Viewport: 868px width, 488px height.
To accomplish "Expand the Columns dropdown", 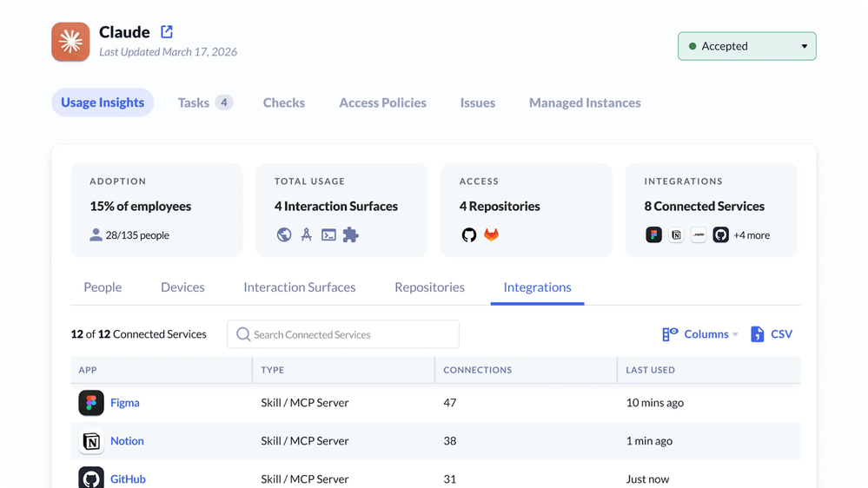I will 700,334.
